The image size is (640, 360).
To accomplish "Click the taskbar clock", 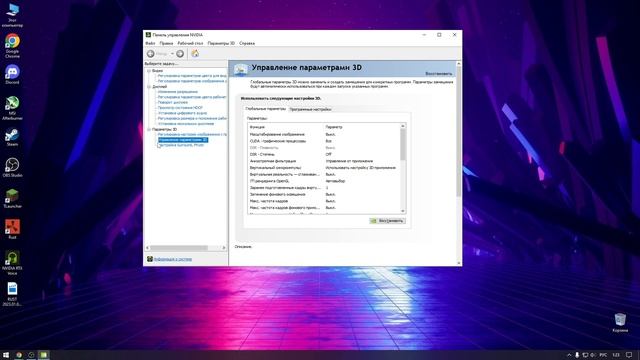I will pyautogui.click(x=616, y=355).
